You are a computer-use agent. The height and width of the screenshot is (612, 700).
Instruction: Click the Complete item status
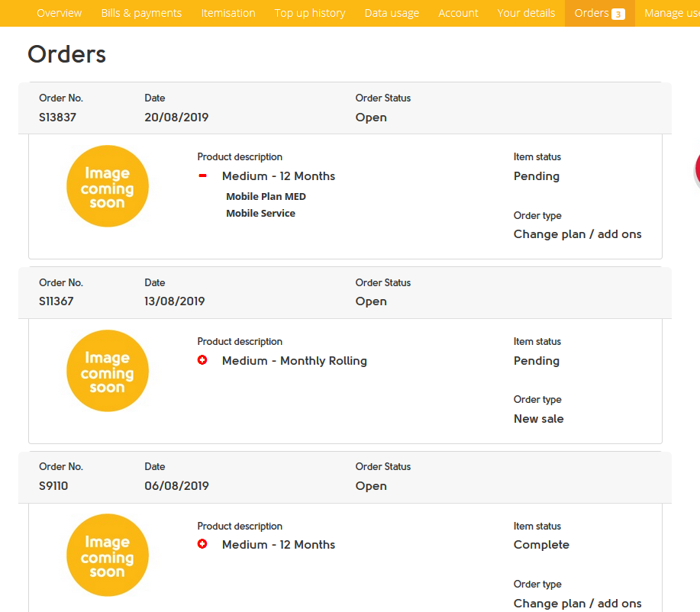coord(541,545)
